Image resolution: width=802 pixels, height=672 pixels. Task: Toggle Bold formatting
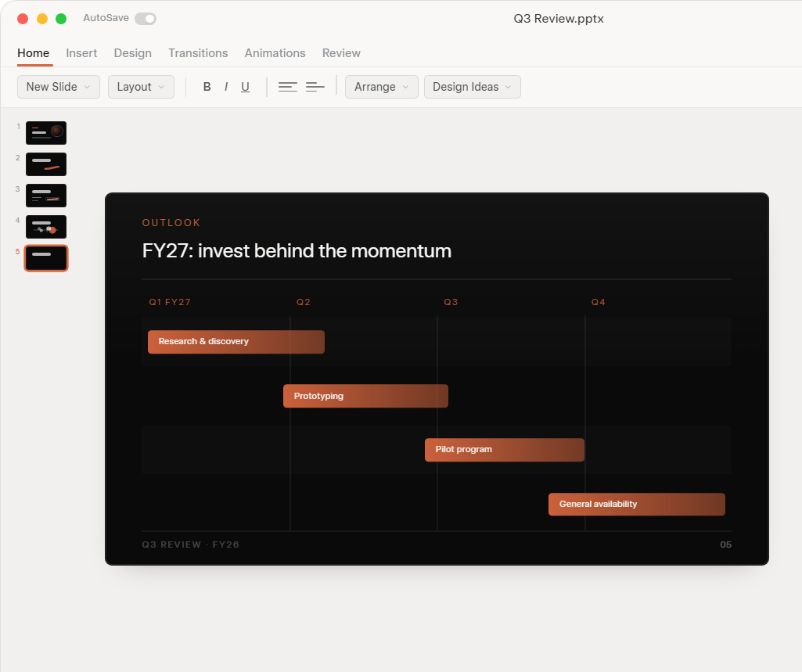coord(207,87)
